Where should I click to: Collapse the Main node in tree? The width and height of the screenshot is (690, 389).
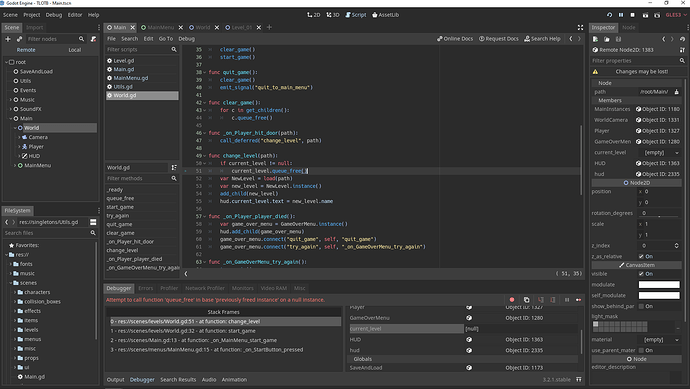(11, 118)
